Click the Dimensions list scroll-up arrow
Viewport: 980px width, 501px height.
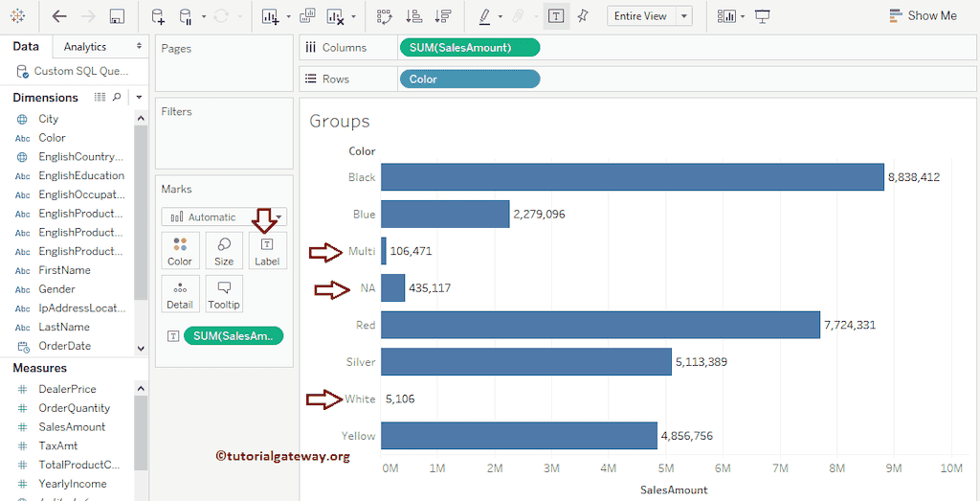pos(141,118)
